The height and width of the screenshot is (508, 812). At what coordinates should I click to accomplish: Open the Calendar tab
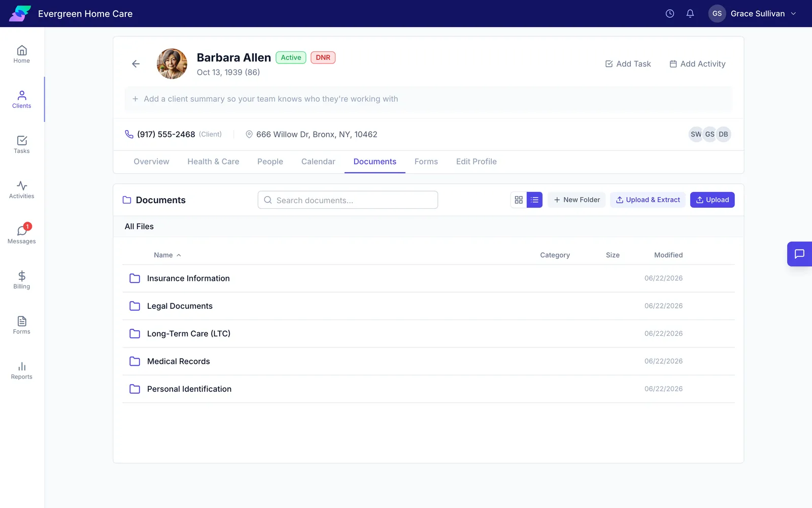point(318,162)
